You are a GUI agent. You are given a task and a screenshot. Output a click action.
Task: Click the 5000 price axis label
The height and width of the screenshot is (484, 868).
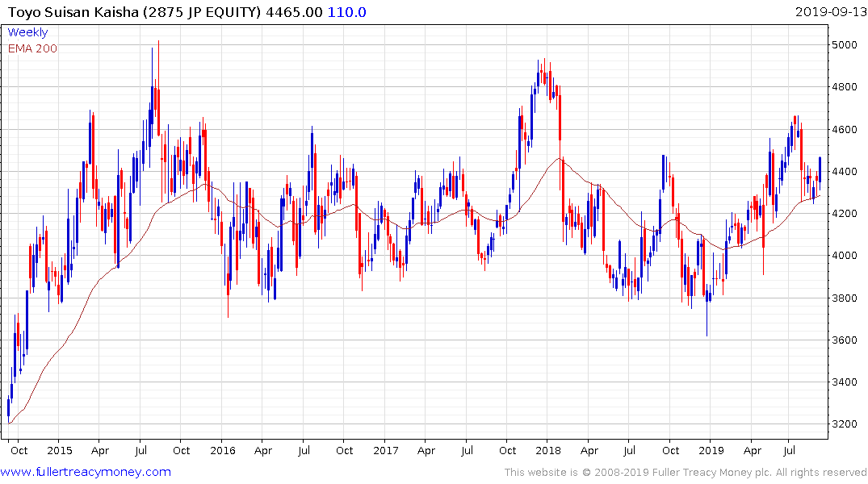(845, 45)
